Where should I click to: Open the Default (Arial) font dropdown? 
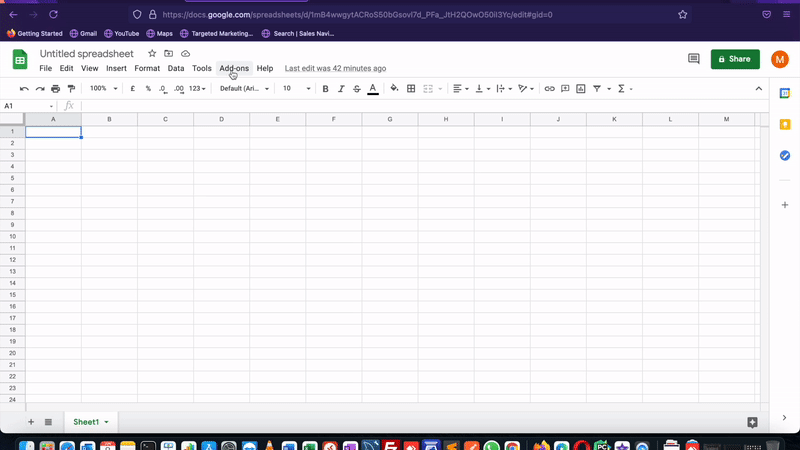click(x=244, y=88)
